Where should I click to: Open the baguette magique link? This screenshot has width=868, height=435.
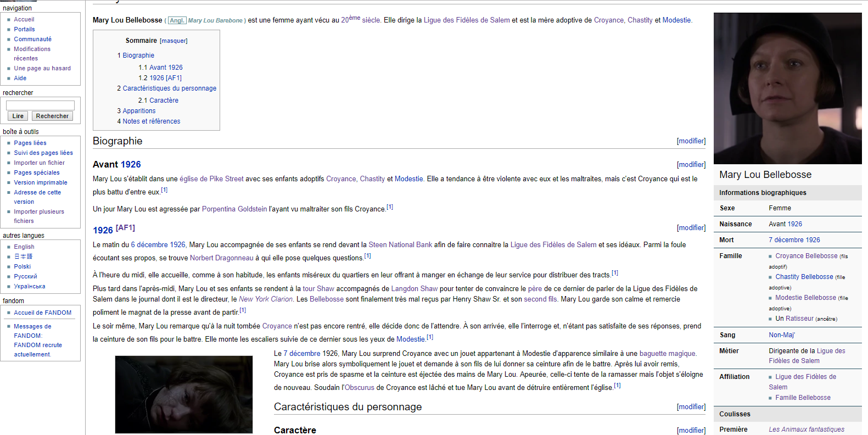667,354
